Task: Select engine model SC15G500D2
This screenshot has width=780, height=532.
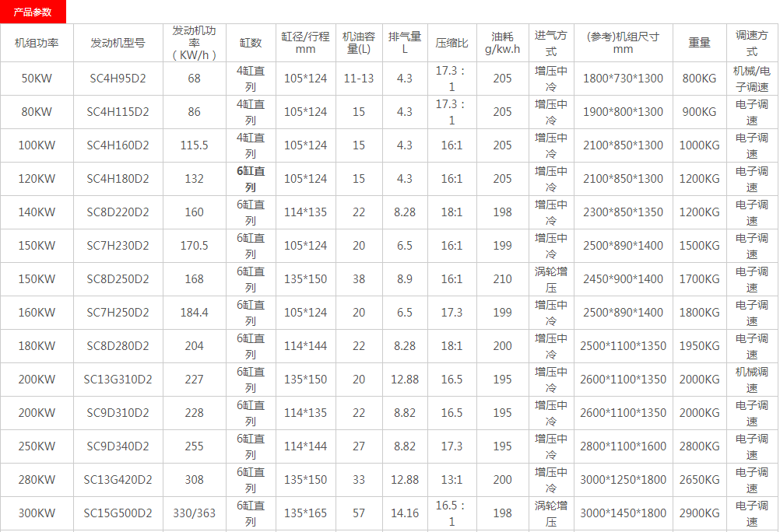Action: tap(118, 513)
